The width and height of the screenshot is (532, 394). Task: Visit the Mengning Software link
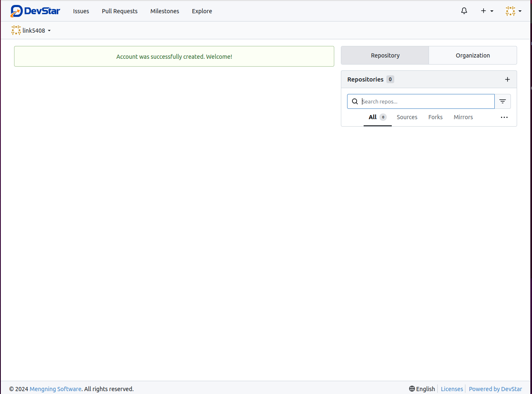pos(55,389)
